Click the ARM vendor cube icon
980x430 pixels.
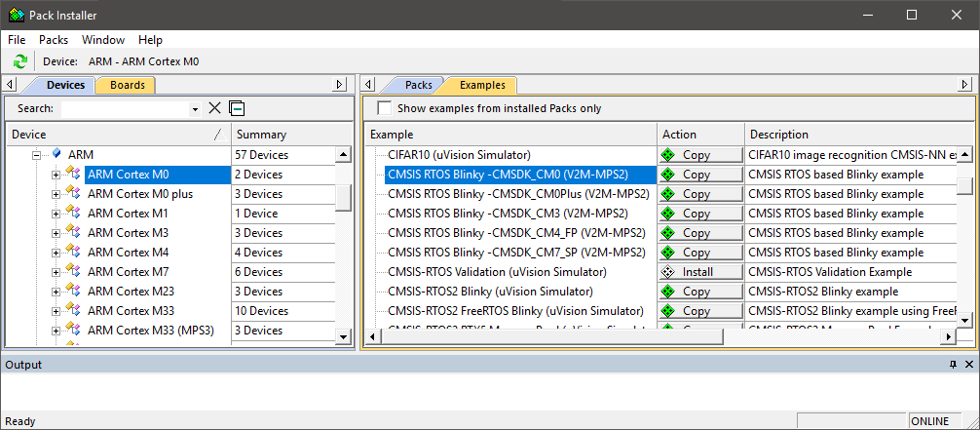57,153
